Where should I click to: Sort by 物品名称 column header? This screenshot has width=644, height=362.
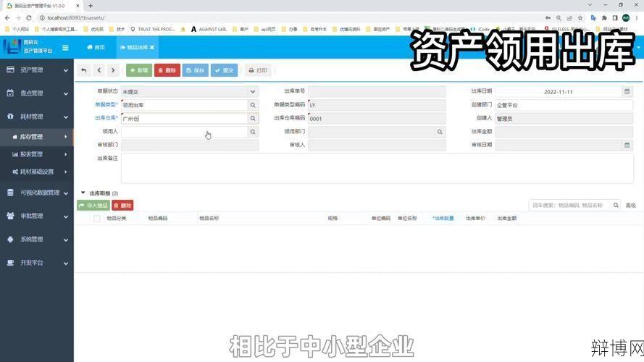coord(209,219)
